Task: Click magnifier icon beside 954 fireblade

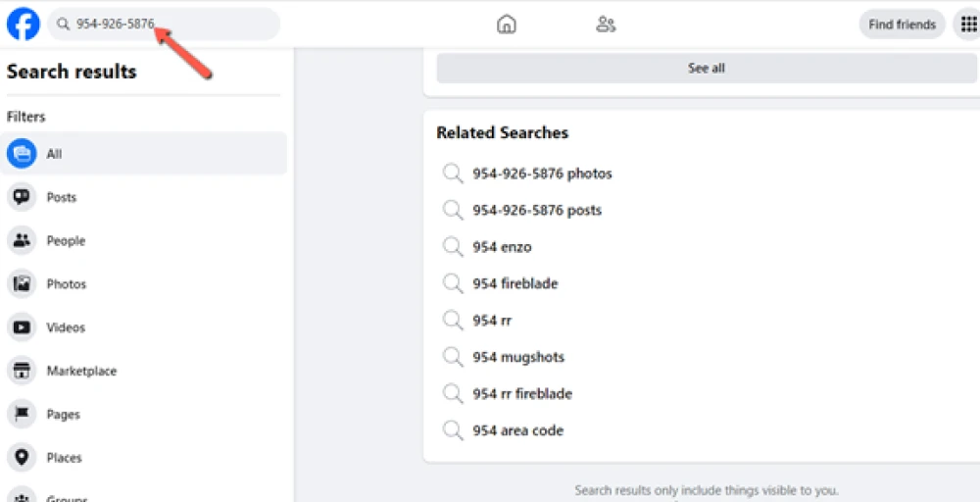Action: 453,283
